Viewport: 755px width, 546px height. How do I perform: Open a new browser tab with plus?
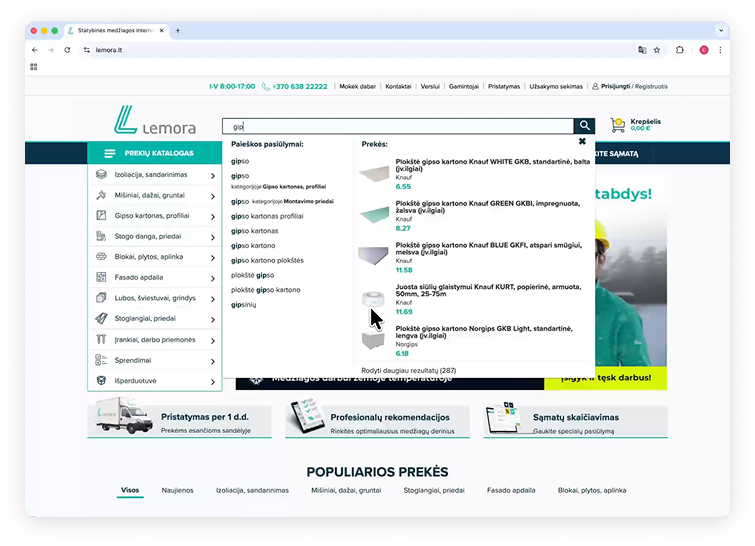pos(178,30)
